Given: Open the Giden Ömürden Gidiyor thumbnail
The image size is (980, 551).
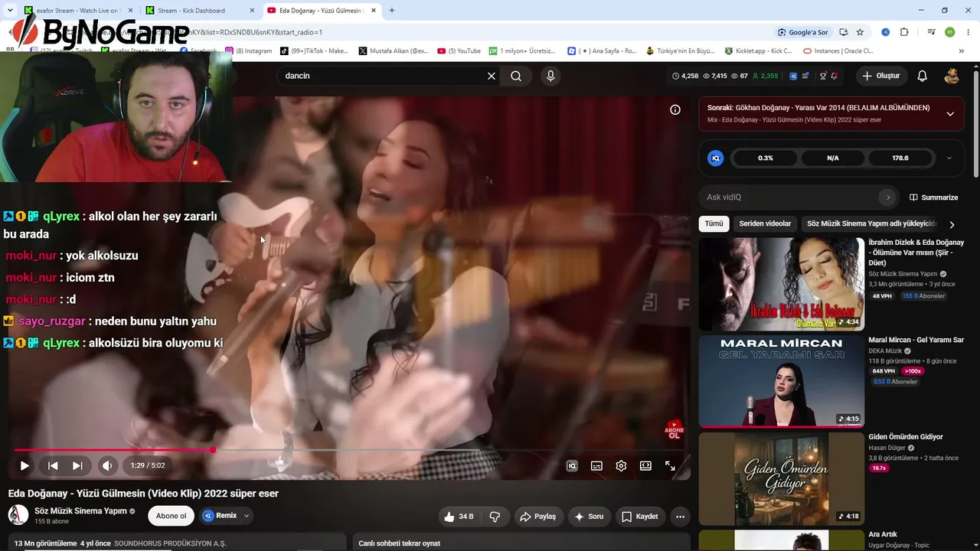Looking at the screenshot, I should 782,479.
